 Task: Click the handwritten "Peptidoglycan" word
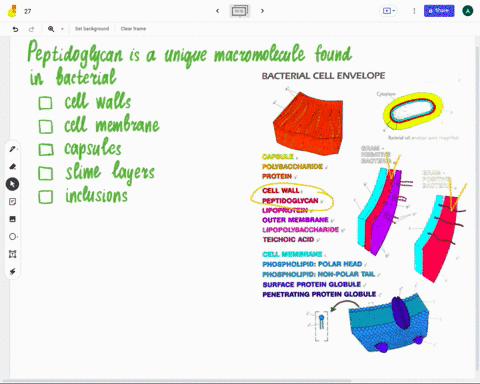click(x=75, y=54)
